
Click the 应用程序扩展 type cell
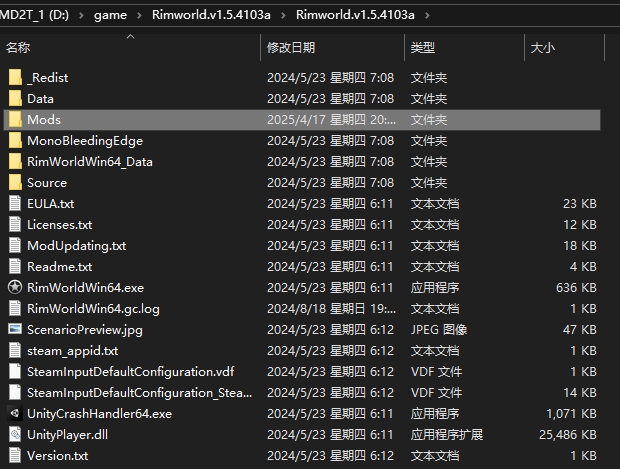point(447,435)
